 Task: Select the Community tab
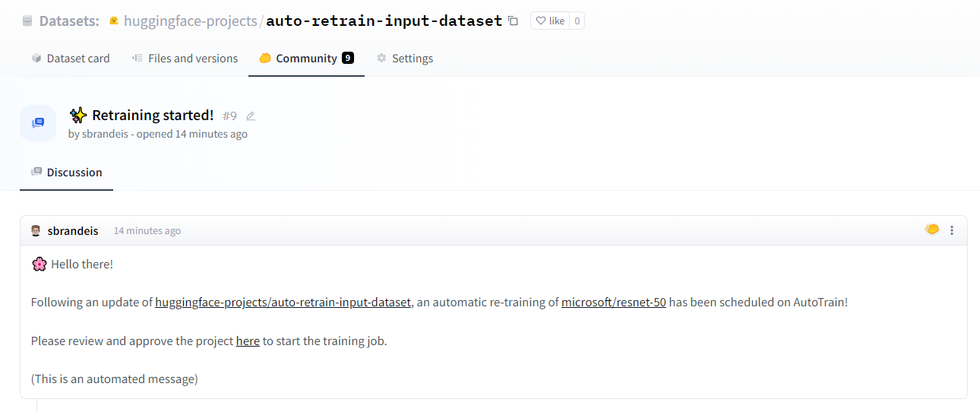[306, 59]
